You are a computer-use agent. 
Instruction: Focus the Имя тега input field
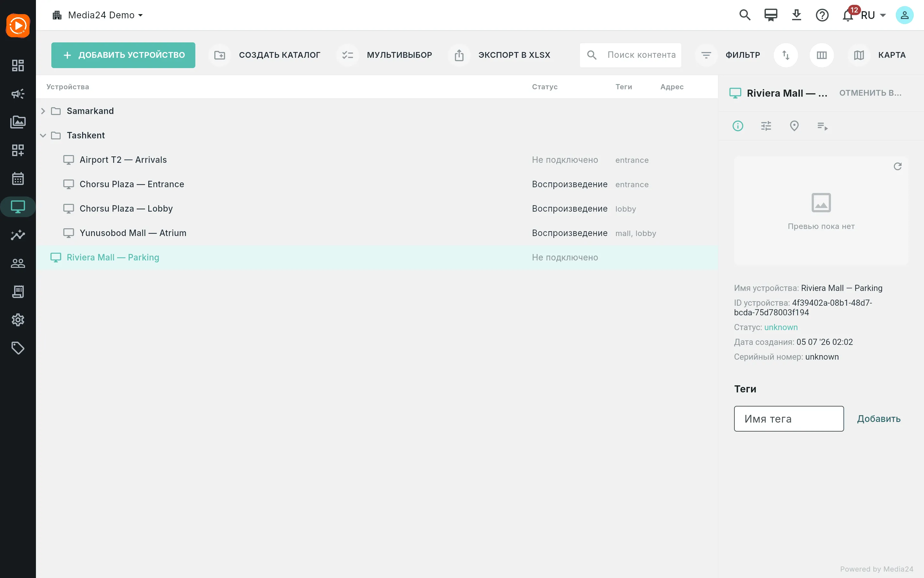[789, 419]
